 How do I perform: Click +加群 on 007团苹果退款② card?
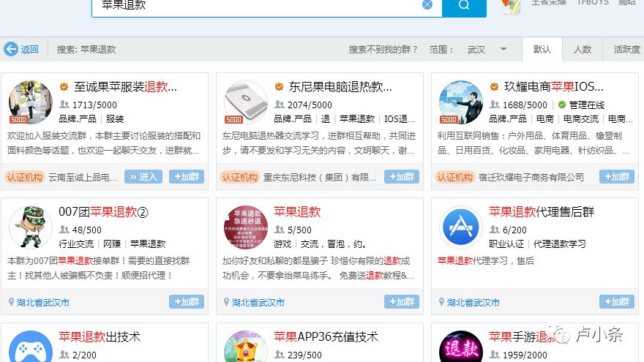pos(187,301)
